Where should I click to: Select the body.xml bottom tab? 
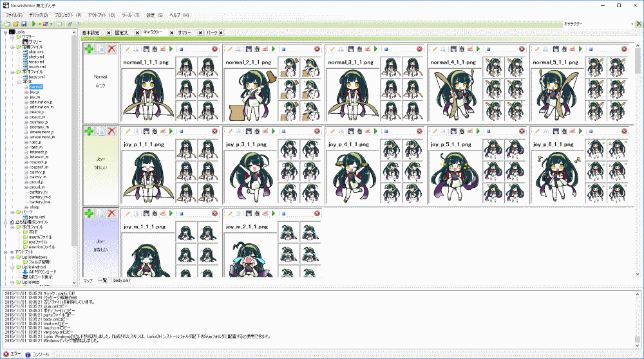click(122, 281)
